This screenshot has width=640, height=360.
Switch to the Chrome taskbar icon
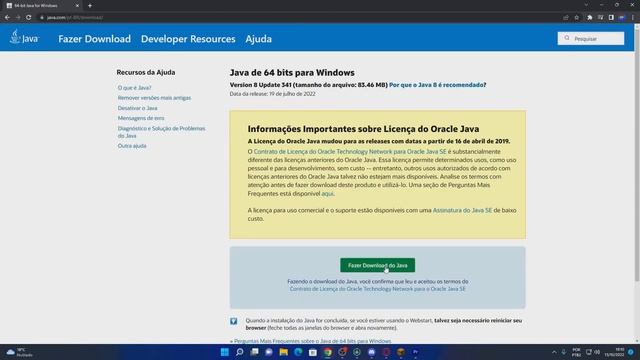(328, 352)
